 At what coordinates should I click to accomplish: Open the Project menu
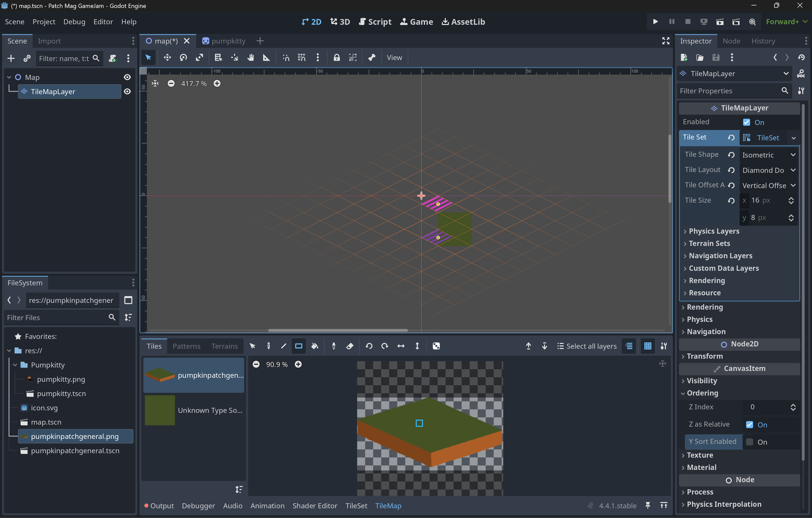pos(44,22)
